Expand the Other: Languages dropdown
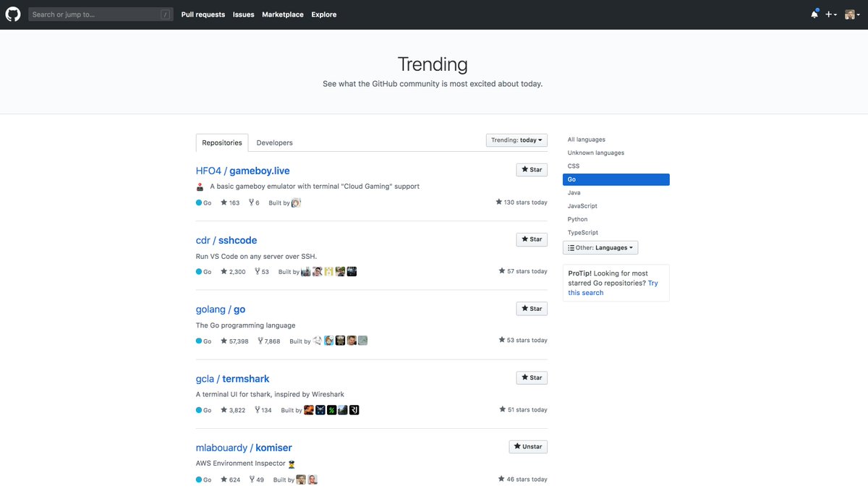Viewport: 868px width, 491px height. click(600, 247)
